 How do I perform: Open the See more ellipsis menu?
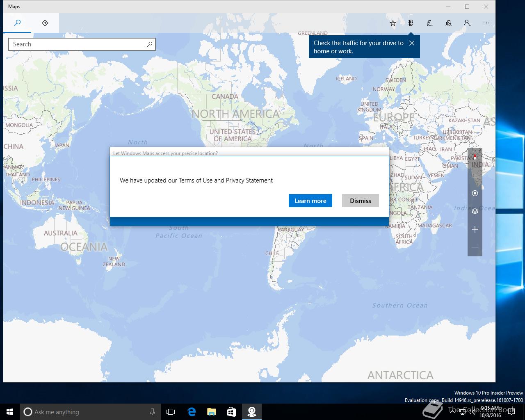coord(486,23)
